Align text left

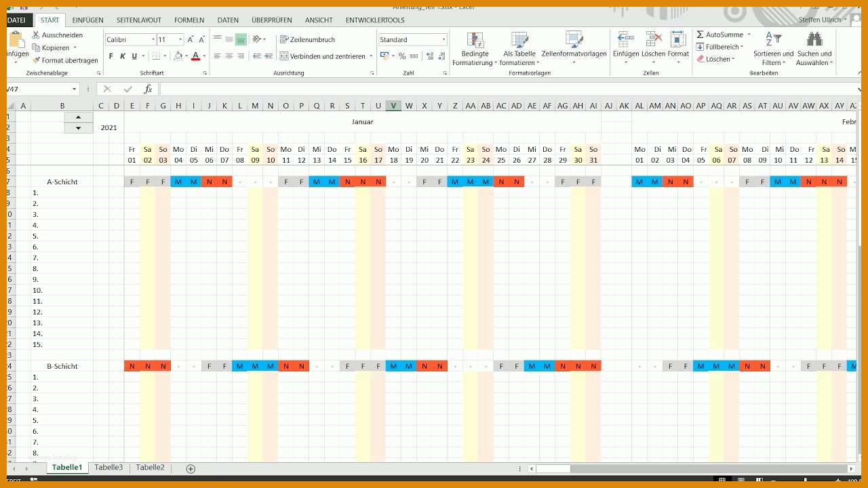click(x=218, y=56)
